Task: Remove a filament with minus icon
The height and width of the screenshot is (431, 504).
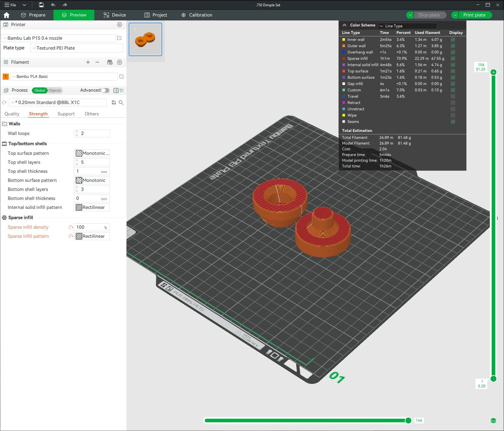Action: (x=97, y=62)
